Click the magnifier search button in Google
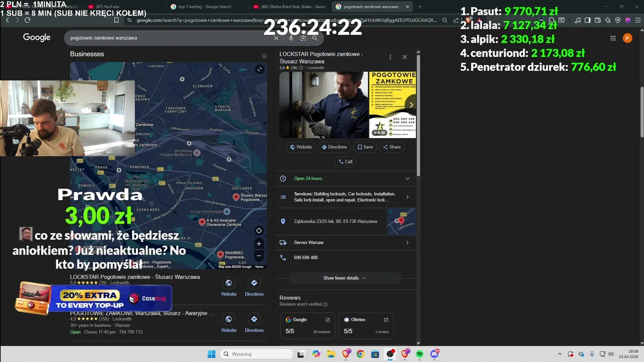 [x=314, y=38]
